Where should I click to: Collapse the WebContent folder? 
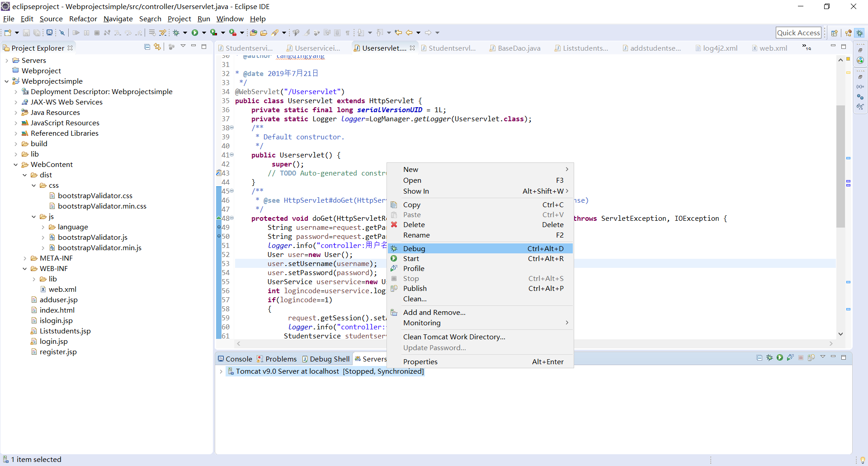(x=16, y=165)
